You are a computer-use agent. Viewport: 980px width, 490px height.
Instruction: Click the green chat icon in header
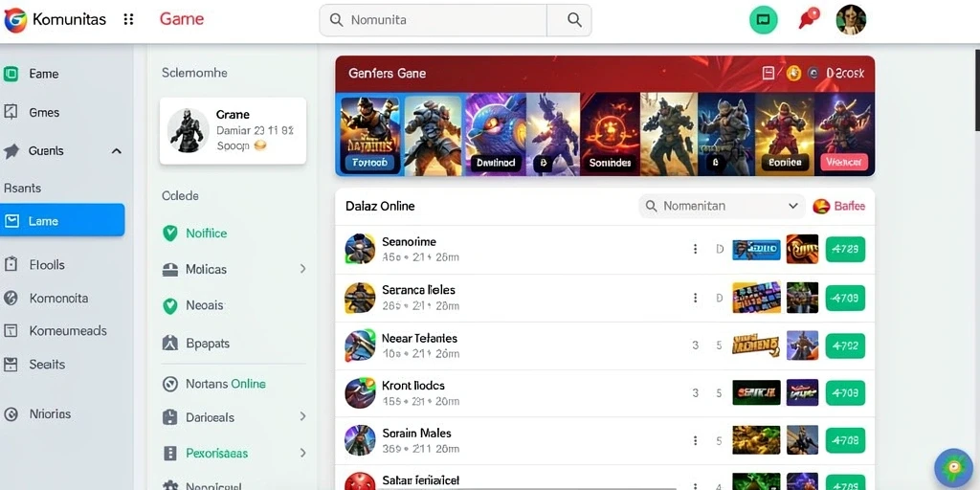(x=763, y=19)
